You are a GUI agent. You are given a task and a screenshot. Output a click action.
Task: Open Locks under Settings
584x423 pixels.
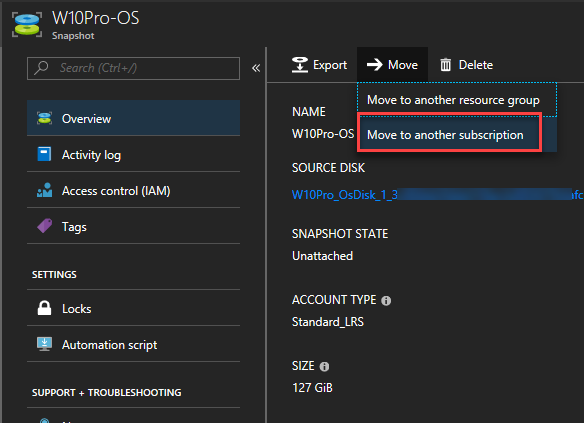point(133,308)
